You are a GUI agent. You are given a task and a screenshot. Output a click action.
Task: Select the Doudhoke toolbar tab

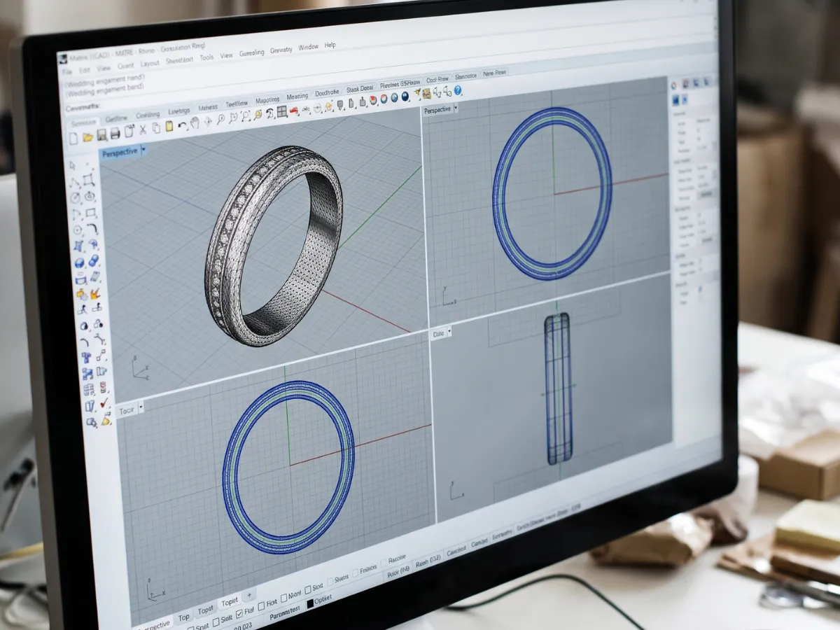tap(327, 92)
